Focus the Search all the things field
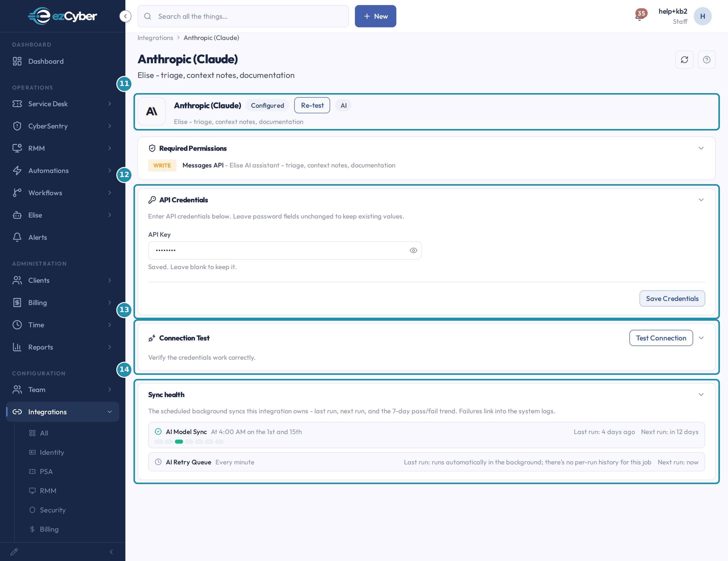The height and width of the screenshot is (561, 728). [243, 16]
